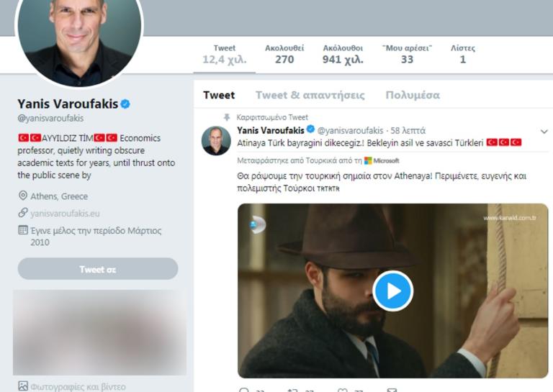Viewport: 553px width, 392px height.
Task: Click the calendar icon by the join date
Action: coord(23,231)
